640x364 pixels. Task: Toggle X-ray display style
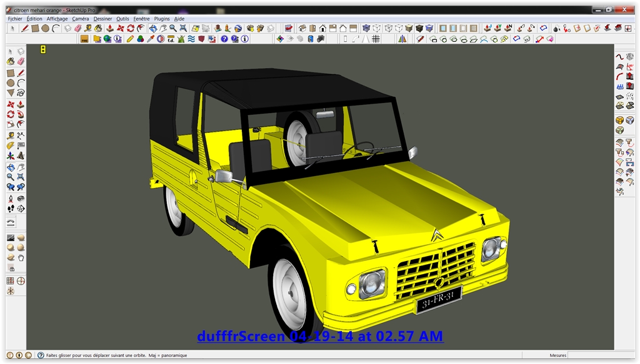[366, 28]
